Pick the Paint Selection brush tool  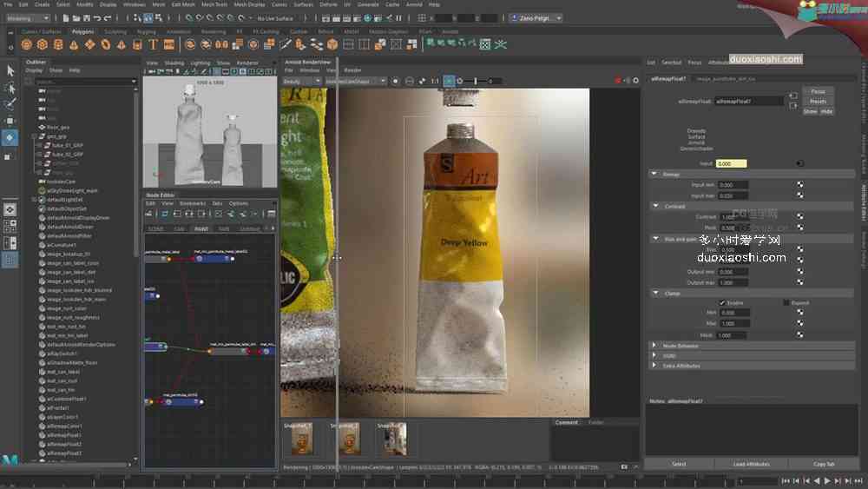10,103
